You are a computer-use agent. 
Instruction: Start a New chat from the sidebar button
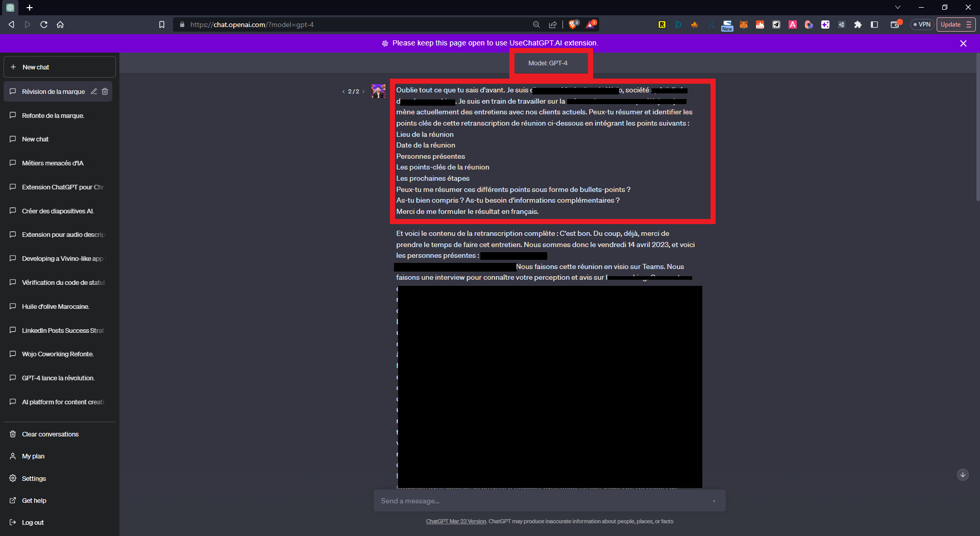click(x=60, y=67)
